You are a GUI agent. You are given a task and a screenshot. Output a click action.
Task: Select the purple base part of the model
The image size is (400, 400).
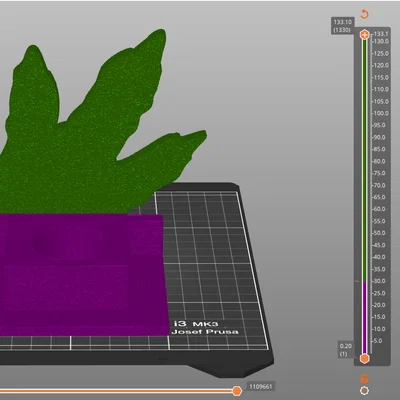[83, 275]
